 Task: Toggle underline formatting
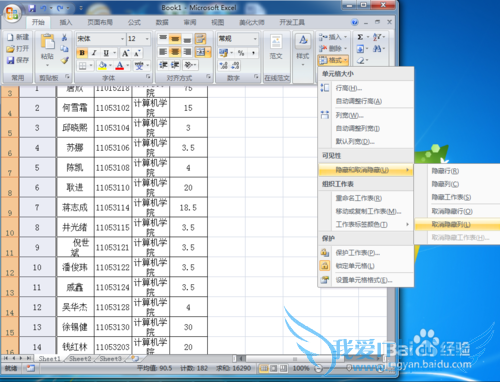[106, 53]
